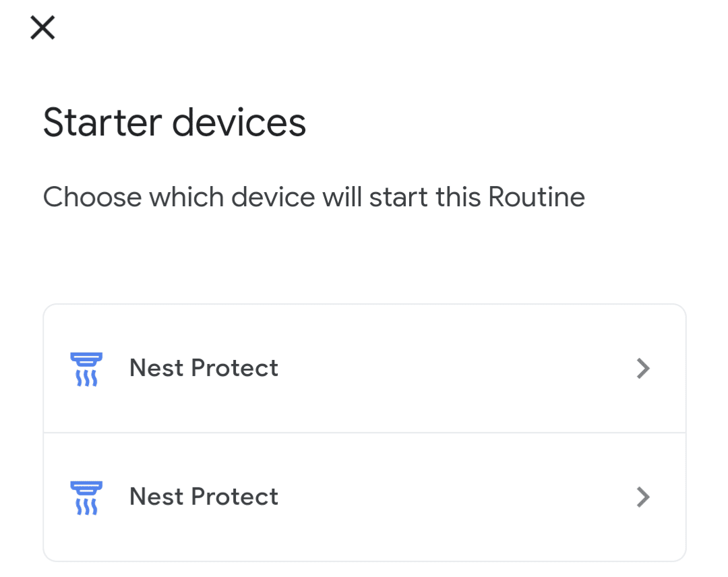
Task: Tap the smoke alarm icon beside the first Nest Protect
Action: click(x=86, y=368)
